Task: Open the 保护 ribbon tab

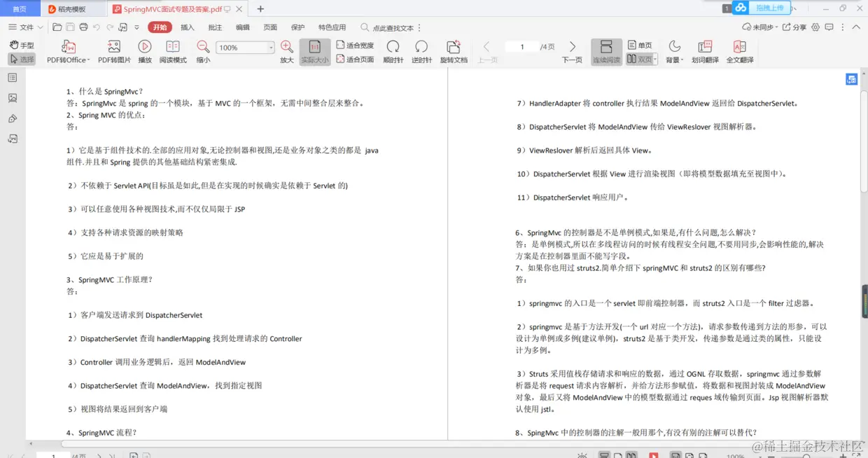Action: click(x=297, y=27)
